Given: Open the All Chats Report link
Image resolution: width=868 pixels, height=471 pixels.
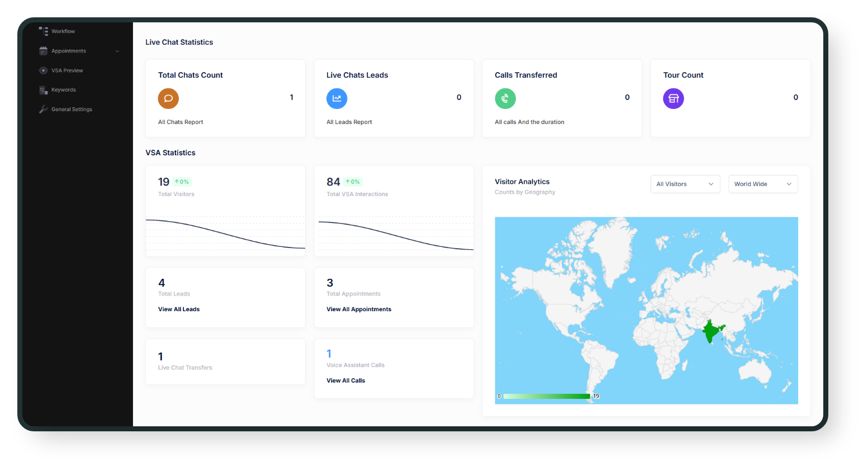Looking at the screenshot, I should [181, 122].
